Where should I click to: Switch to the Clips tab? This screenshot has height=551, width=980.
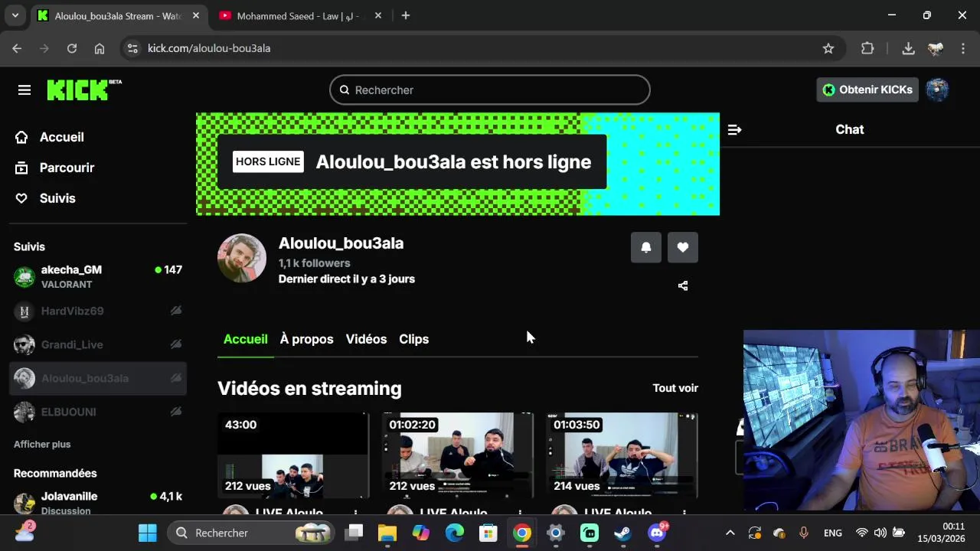click(413, 339)
